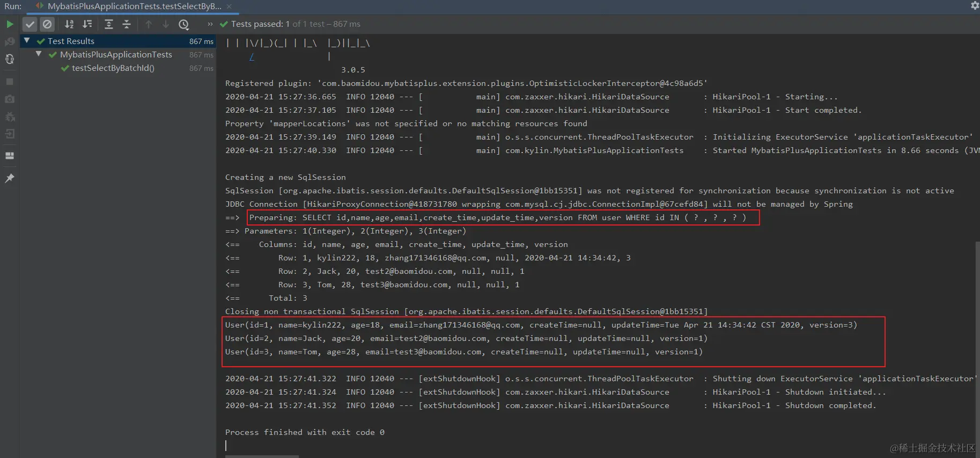Rerun the tests with the green play icon
This screenshot has height=458, width=980.
coord(10,24)
